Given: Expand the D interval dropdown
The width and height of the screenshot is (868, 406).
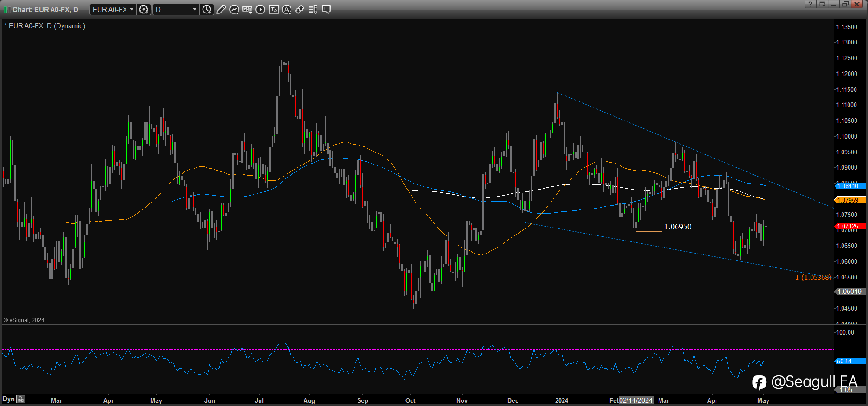Looking at the screenshot, I should 194,9.
